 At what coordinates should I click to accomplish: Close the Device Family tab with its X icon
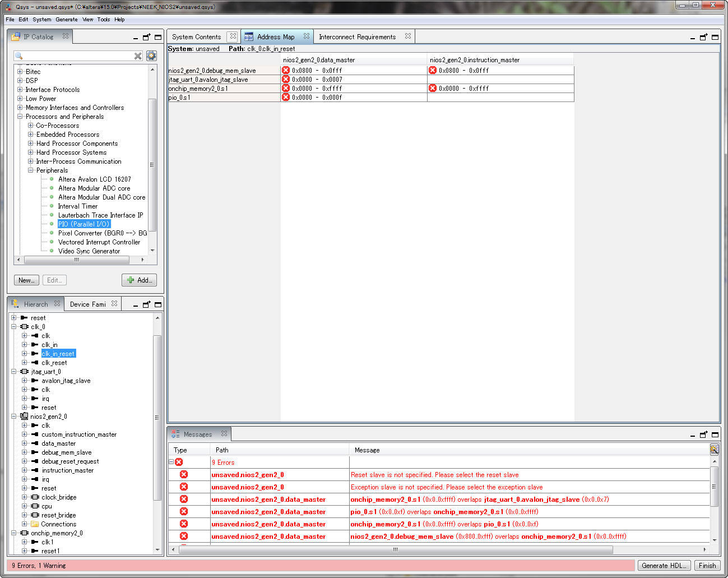click(x=114, y=303)
